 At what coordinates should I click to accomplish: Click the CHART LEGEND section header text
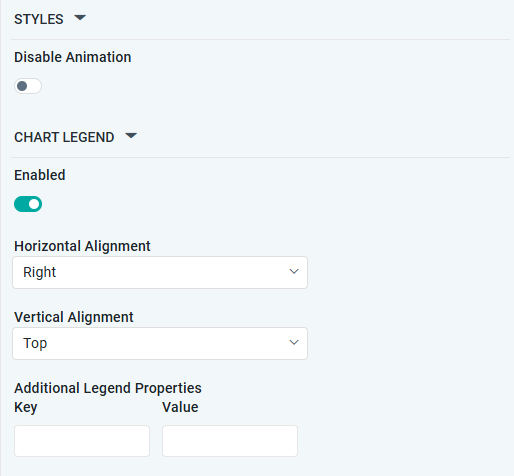point(64,137)
